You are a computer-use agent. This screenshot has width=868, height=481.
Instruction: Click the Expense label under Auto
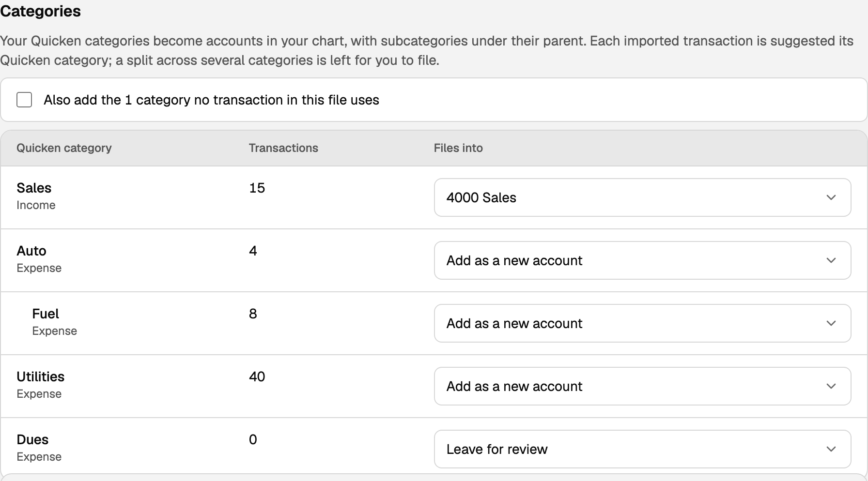pos(39,268)
